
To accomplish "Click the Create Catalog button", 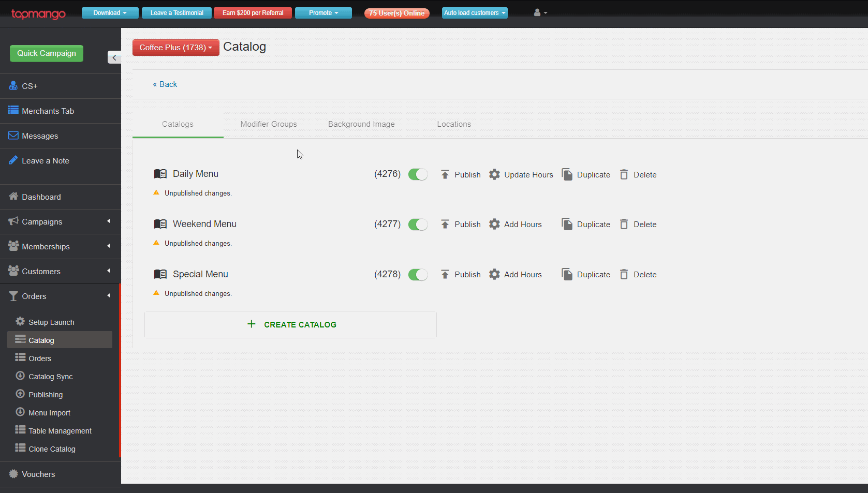I will click(290, 324).
